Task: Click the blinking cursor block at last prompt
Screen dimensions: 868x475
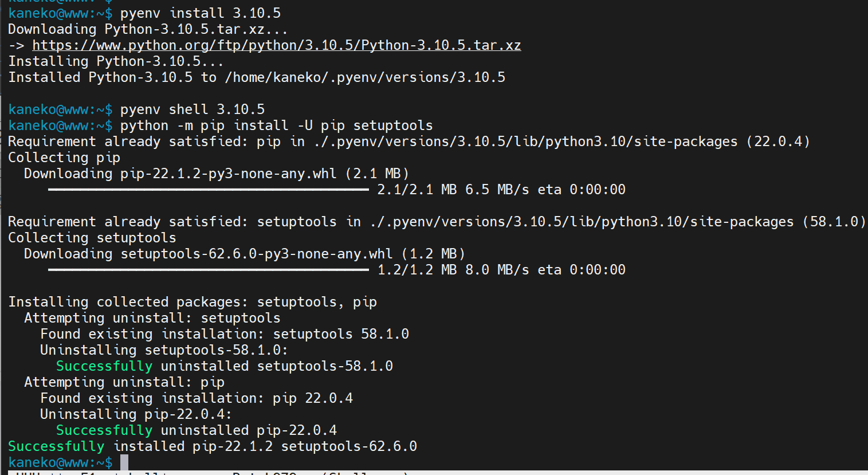Action: coord(124,462)
